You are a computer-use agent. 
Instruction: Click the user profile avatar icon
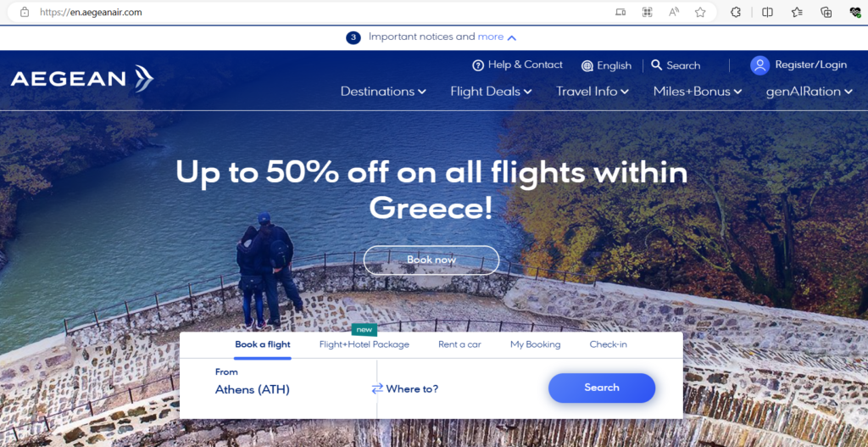759,65
